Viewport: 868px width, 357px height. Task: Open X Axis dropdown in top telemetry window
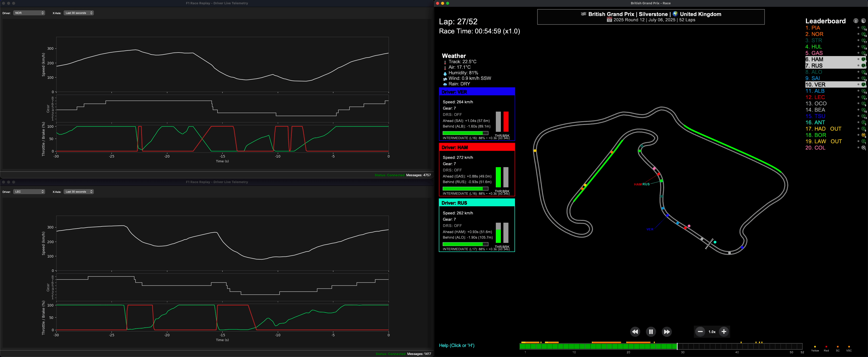click(78, 13)
